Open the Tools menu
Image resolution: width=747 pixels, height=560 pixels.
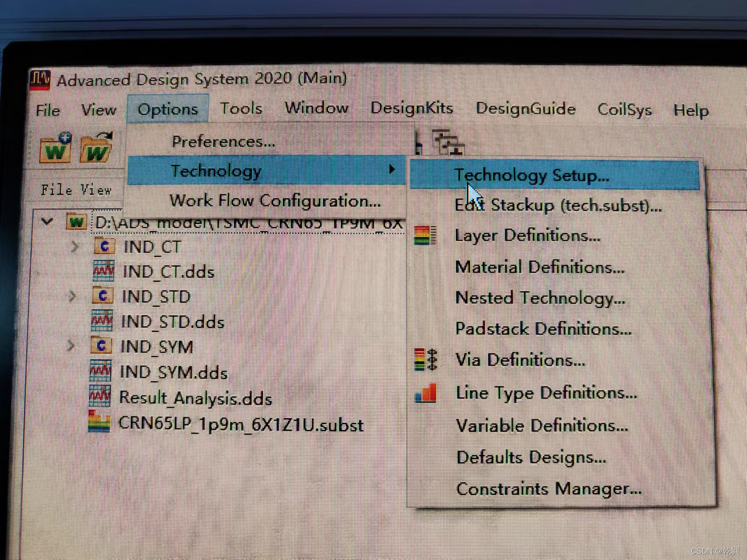click(241, 109)
